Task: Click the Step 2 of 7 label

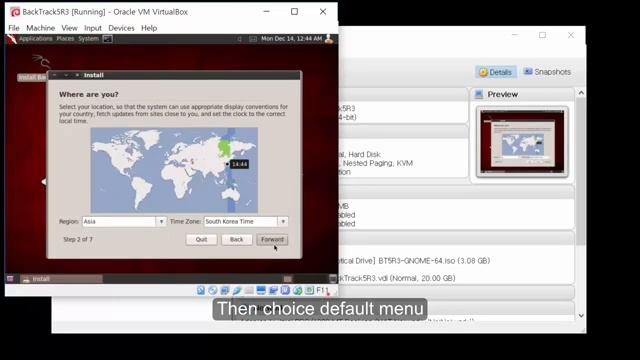Action: click(x=78, y=240)
